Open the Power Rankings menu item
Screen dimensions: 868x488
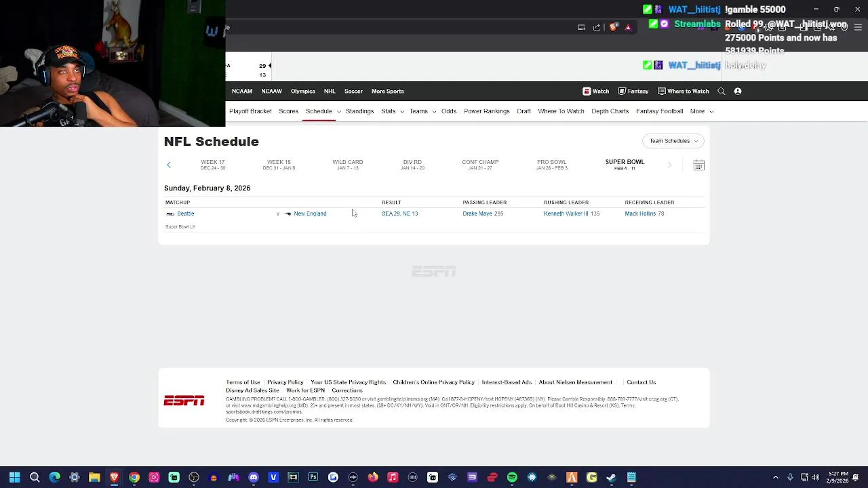tap(486, 111)
